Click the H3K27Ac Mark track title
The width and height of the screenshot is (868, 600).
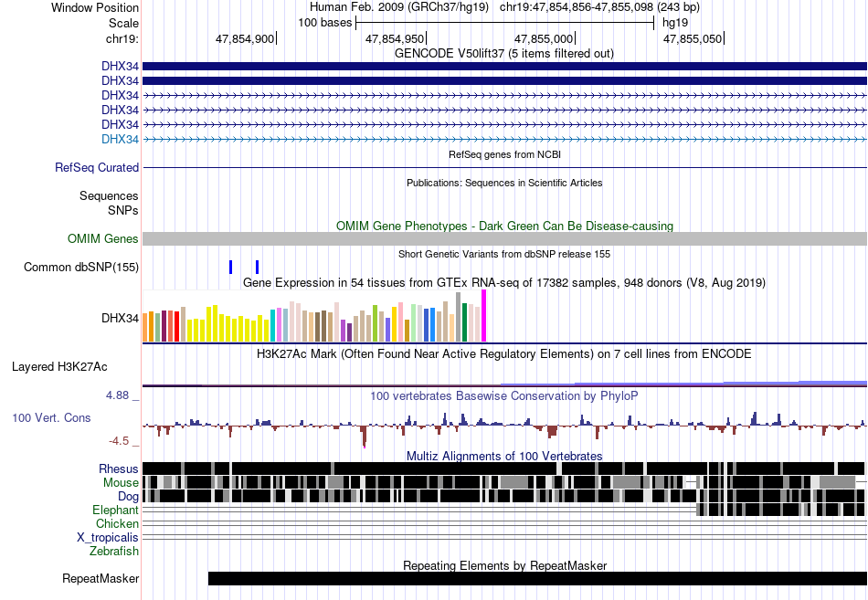503,353
